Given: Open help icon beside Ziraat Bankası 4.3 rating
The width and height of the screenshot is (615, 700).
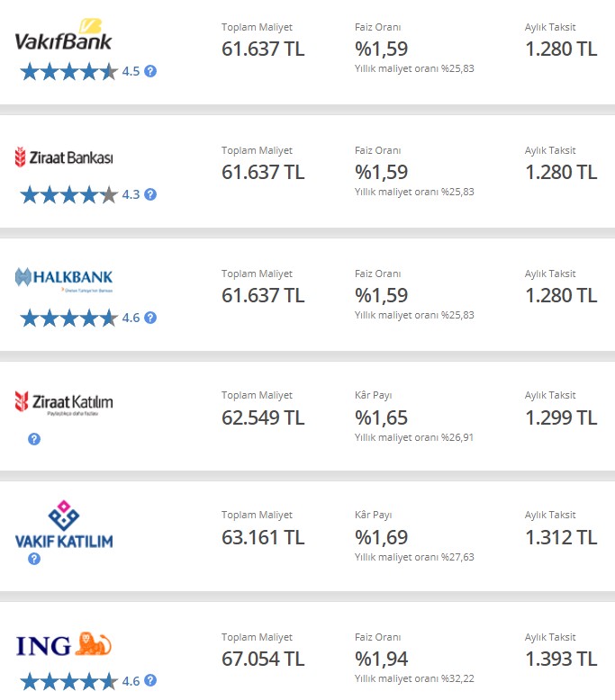Looking at the screenshot, I should pos(150,194).
